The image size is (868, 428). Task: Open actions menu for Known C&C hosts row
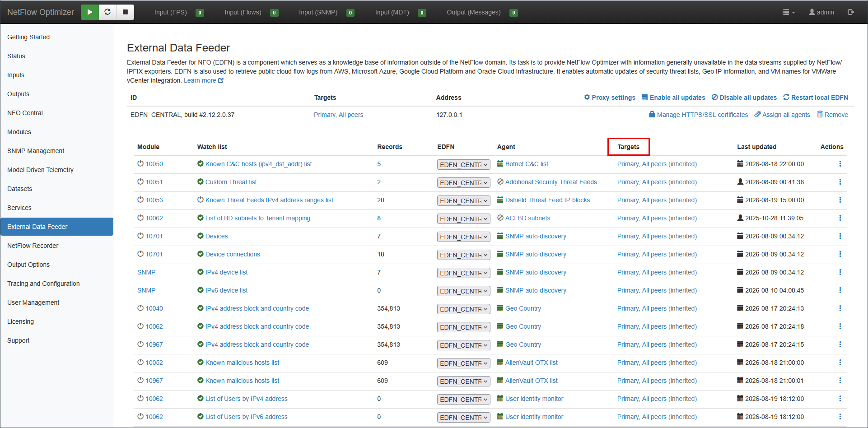840,164
